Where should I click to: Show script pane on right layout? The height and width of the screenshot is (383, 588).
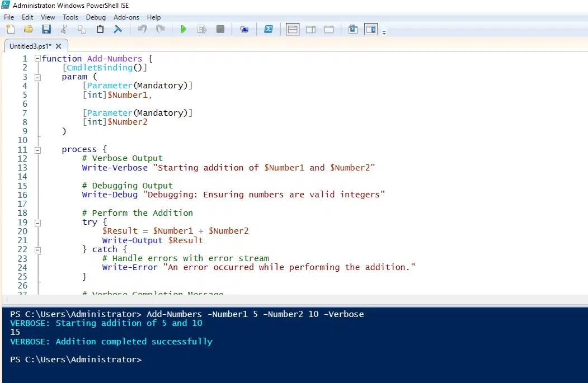311,29
